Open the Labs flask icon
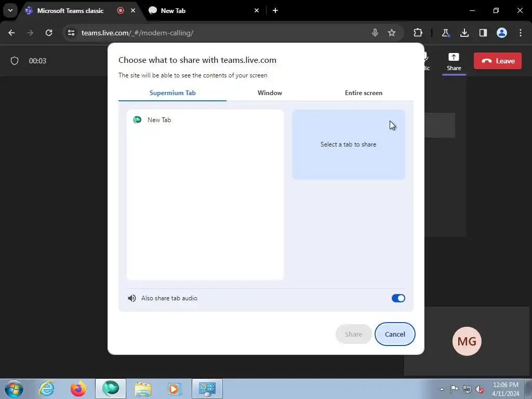Image resolution: width=532 pixels, height=399 pixels. (445, 33)
